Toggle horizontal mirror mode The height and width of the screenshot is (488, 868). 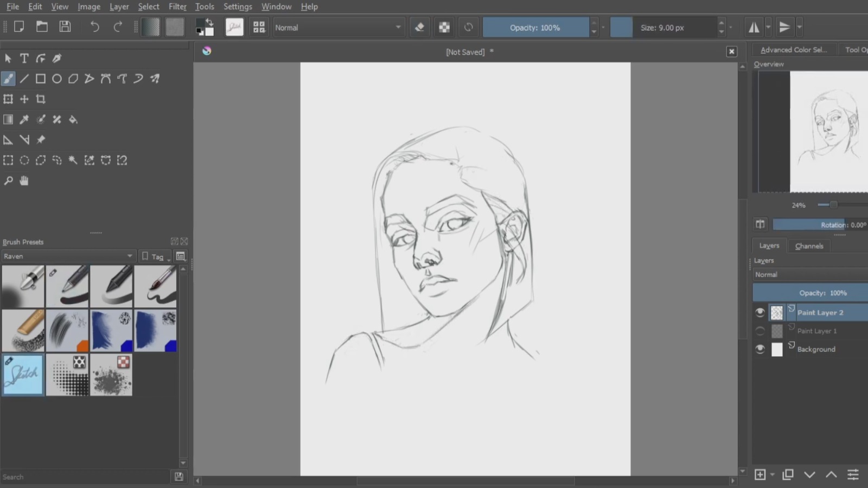coord(754,27)
